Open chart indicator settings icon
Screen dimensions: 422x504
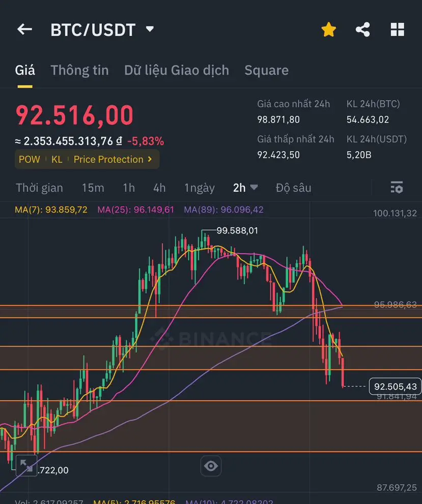pos(397,187)
